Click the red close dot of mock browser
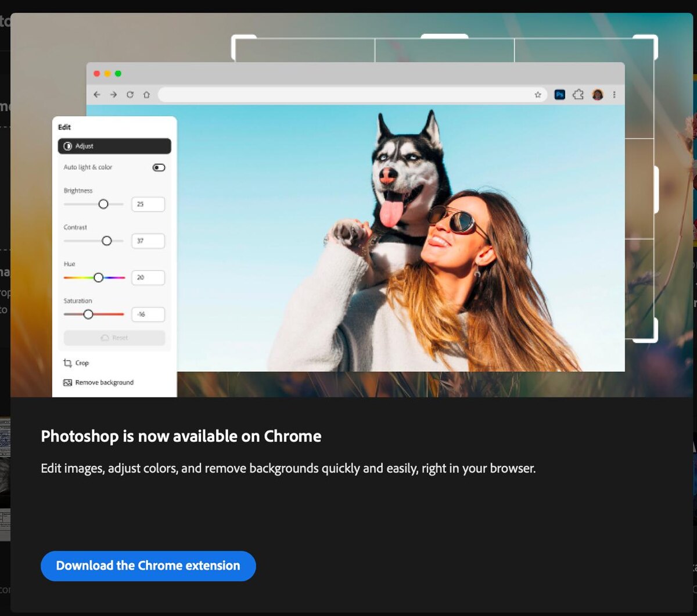This screenshot has width=697, height=616. tap(97, 74)
